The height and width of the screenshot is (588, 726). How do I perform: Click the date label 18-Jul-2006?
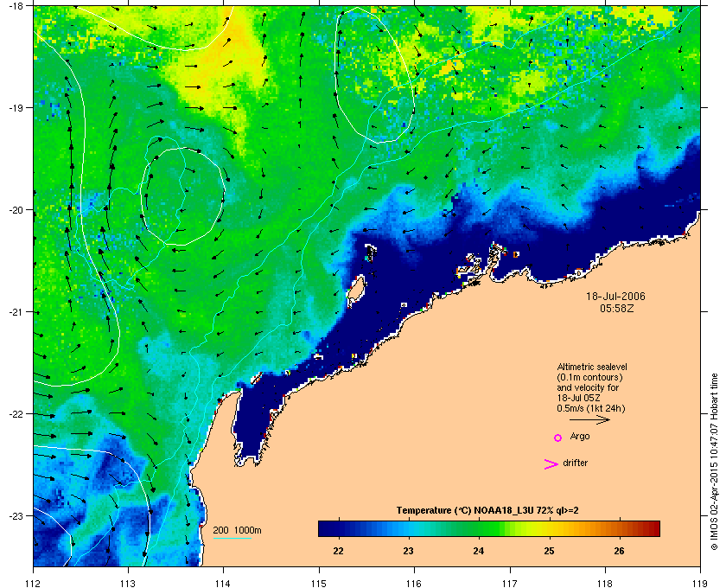click(x=615, y=296)
